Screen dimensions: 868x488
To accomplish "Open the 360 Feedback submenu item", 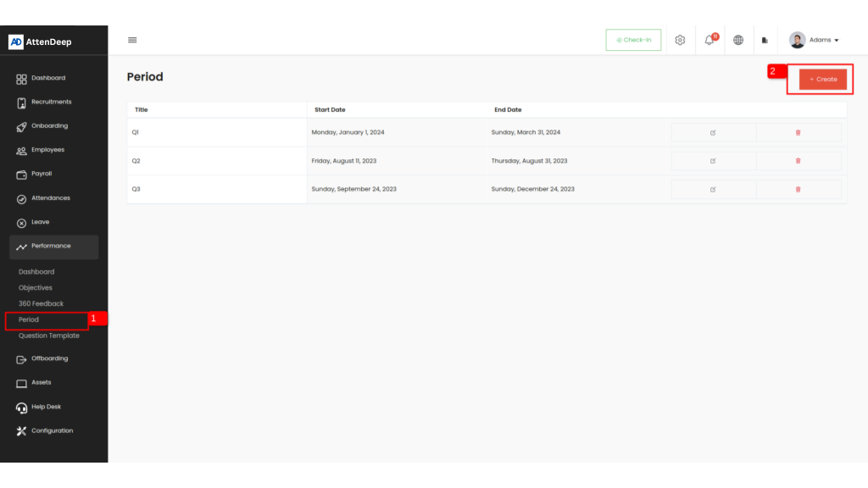I will (41, 303).
